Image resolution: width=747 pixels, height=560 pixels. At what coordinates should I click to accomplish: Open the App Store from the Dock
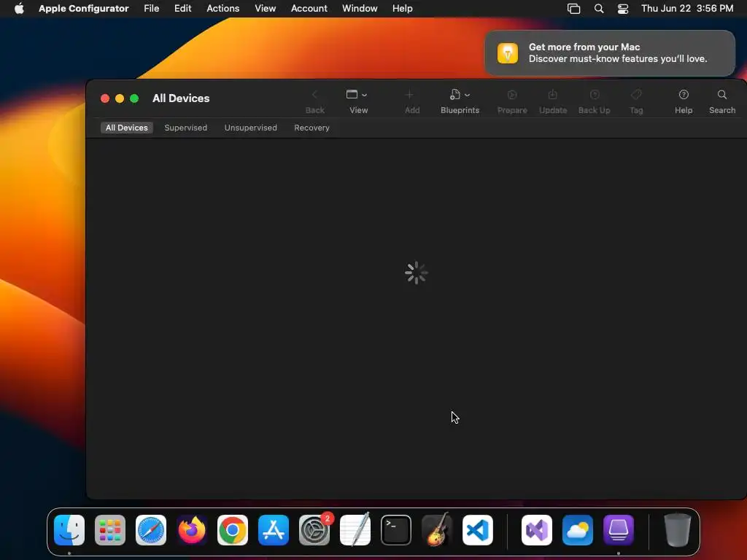coord(274,530)
